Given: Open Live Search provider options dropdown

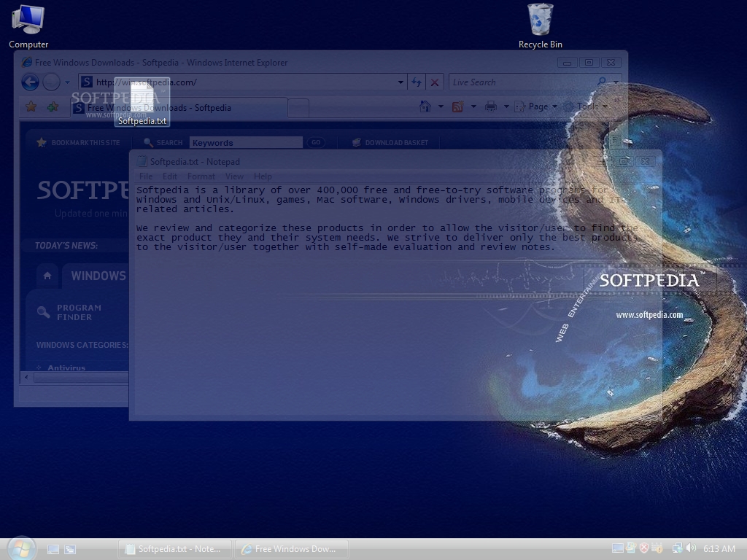Looking at the screenshot, I should pyautogui.click(x=616, y=82).
